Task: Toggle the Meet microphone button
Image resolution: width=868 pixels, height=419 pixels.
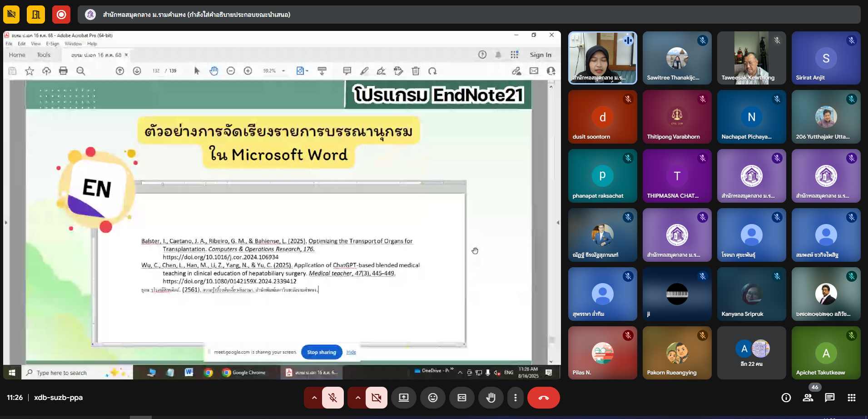Action: pos(333,398)
